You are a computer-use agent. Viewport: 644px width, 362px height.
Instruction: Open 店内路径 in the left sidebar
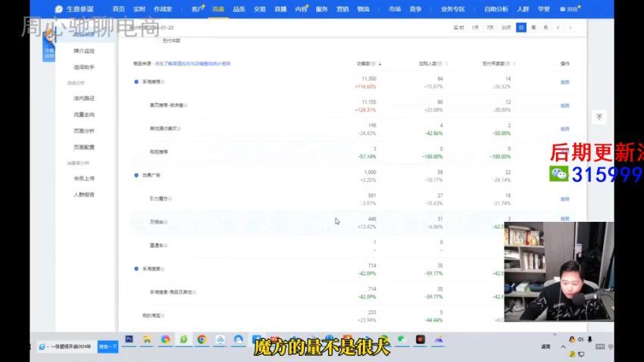click(84, 98)
